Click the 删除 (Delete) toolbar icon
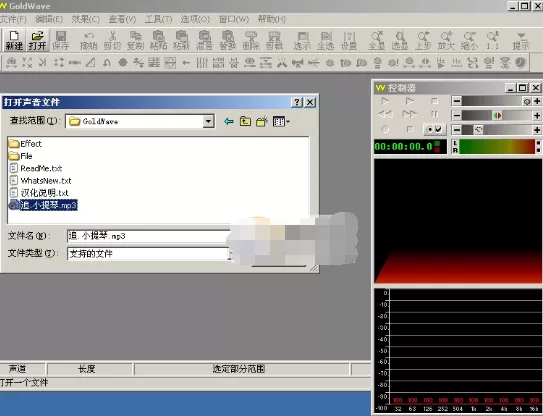This screenshot has height=416, width=543. [251, 40]
